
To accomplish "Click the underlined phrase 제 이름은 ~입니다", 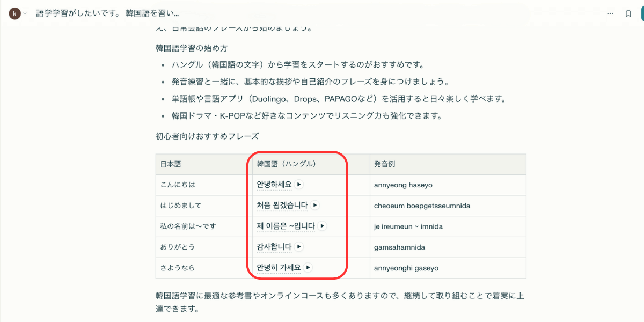I will pyautogui.click(x=286, y=226).
